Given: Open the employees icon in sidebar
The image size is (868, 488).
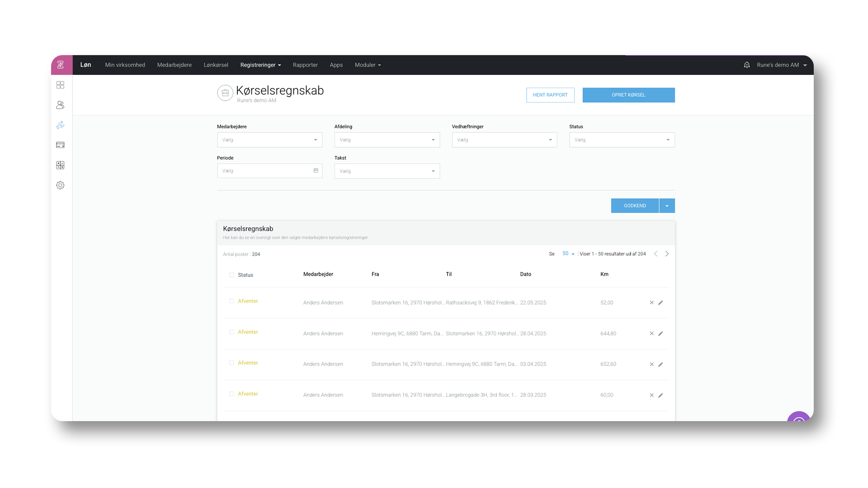Looking at the screenshot, I should pos(60,105).
